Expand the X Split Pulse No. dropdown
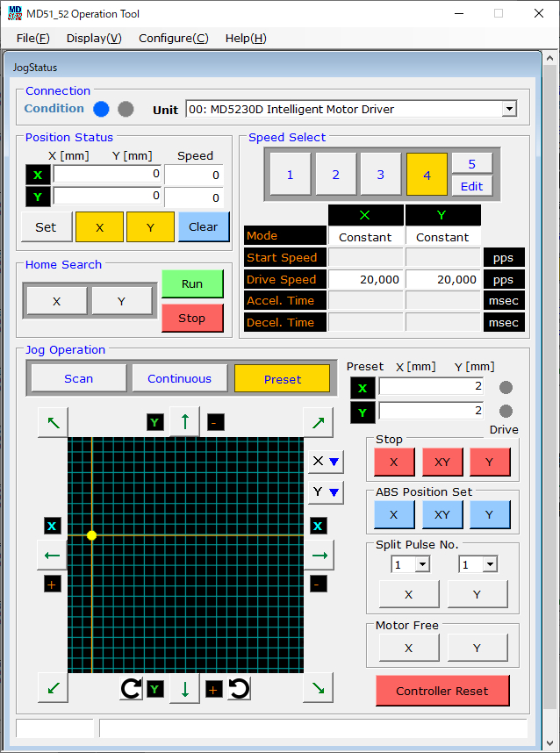The width and height of the screenshot is (560, 753). 421,565
